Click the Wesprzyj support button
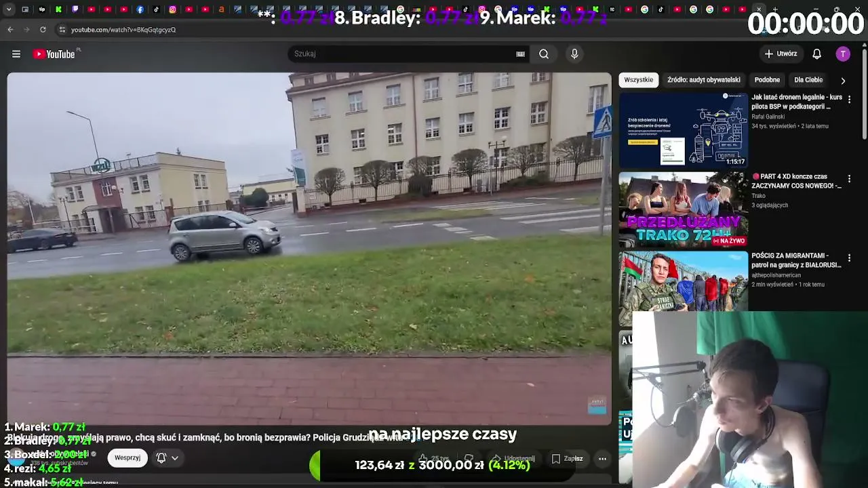The image size is (868, 488). click(x=127, y=457)
